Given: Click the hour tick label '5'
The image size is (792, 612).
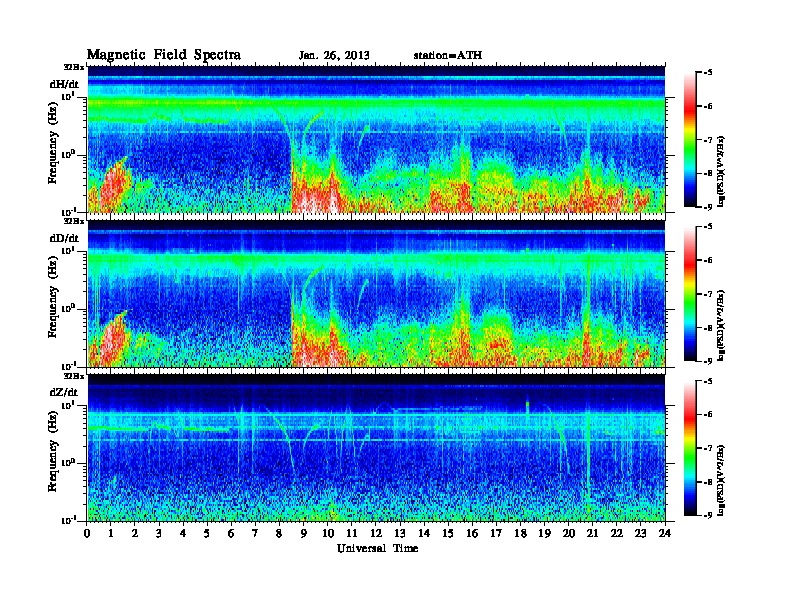Looking at the screenshot, I should pos(207,533).
